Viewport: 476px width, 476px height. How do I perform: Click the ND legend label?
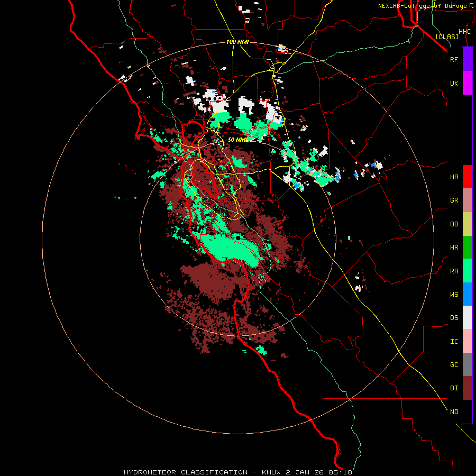click(x=454, y=412)
